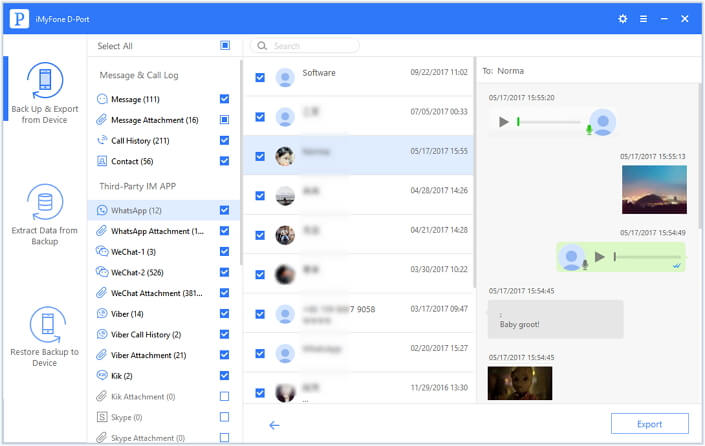Click the search magnifier icon
Screen dimensions: 705x446
click(262, 45)
